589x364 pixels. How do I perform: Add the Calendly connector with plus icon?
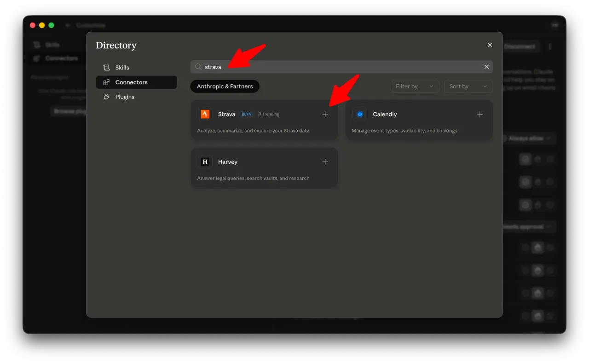479,114
